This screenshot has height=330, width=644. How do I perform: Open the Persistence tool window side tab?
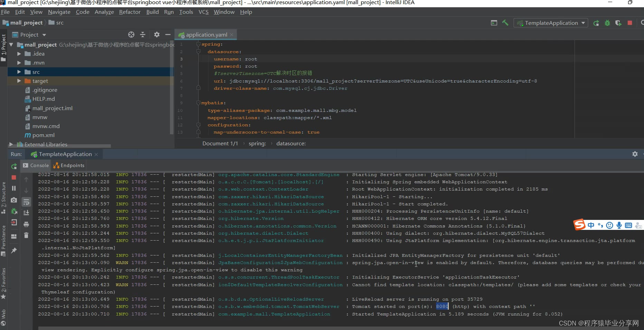tap(3, 240)
